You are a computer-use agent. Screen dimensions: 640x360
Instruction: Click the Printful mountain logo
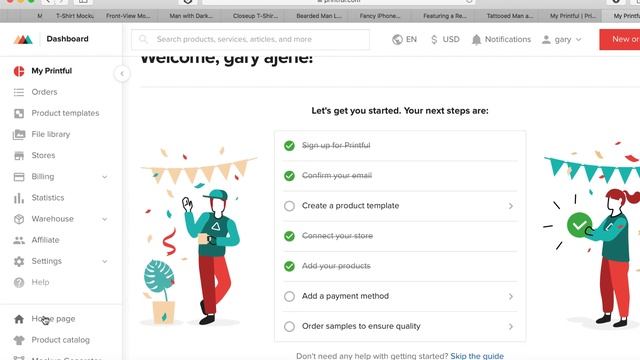pyautogui.click(x=23, y=39)
